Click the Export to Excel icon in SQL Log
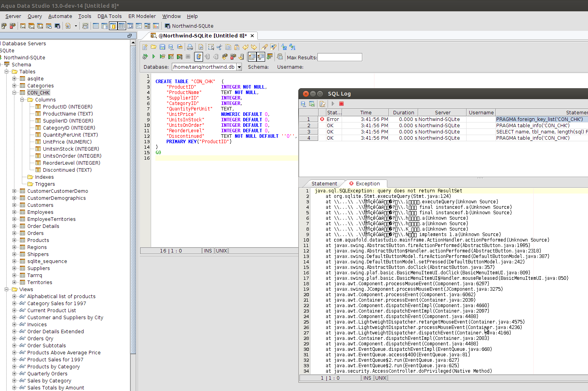The width and height of the screenshot is (588, 391). click(x=312, y=104)
